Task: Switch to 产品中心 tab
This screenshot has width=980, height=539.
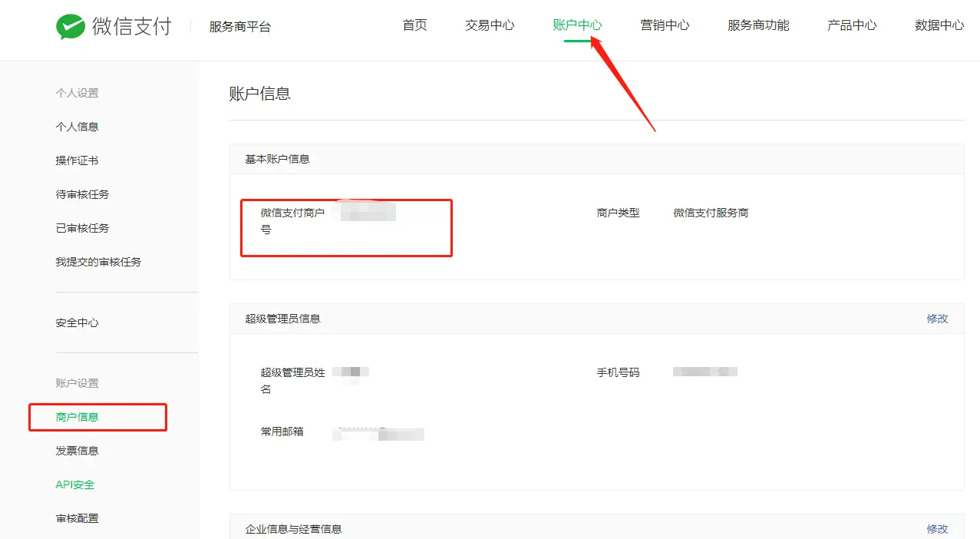Action: (852, 25)
